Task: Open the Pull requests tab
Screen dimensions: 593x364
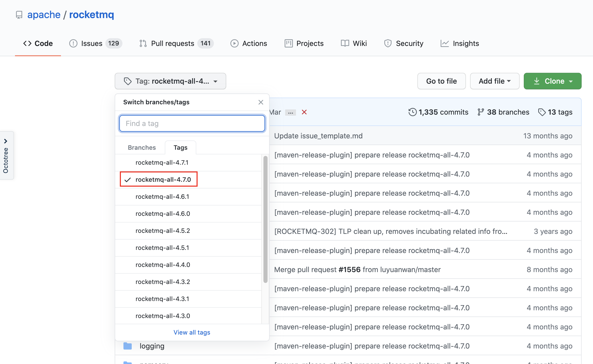Action: click(x=176, y=43)
